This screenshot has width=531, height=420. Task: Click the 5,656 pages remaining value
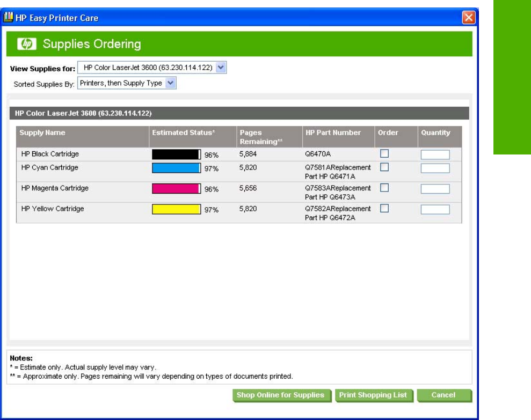coord(248,188)
